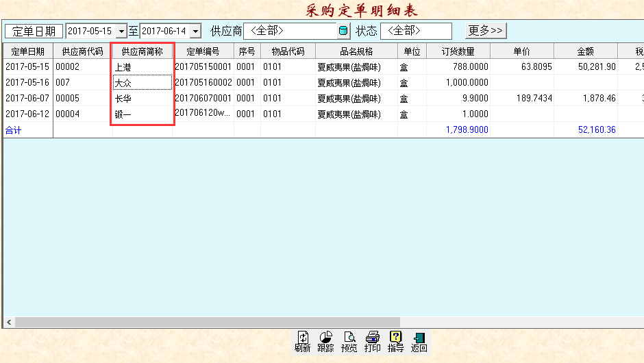Click the 更多>> button
The image size is (644, 363).
click(x=486, y=30)
